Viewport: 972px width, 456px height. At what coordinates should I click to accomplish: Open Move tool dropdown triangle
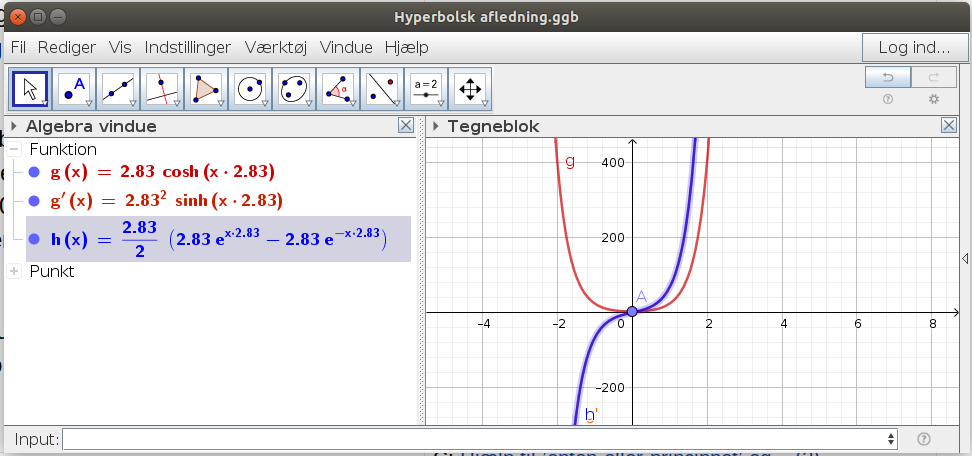coord(44,103)
